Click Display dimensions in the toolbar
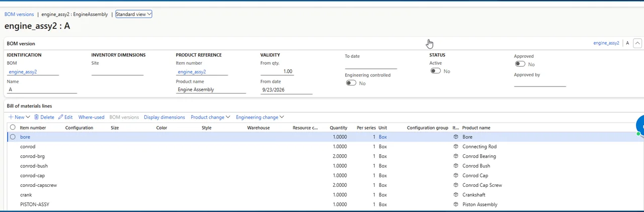The width and height of the screenshot is (644, 212). coord(164,117)
